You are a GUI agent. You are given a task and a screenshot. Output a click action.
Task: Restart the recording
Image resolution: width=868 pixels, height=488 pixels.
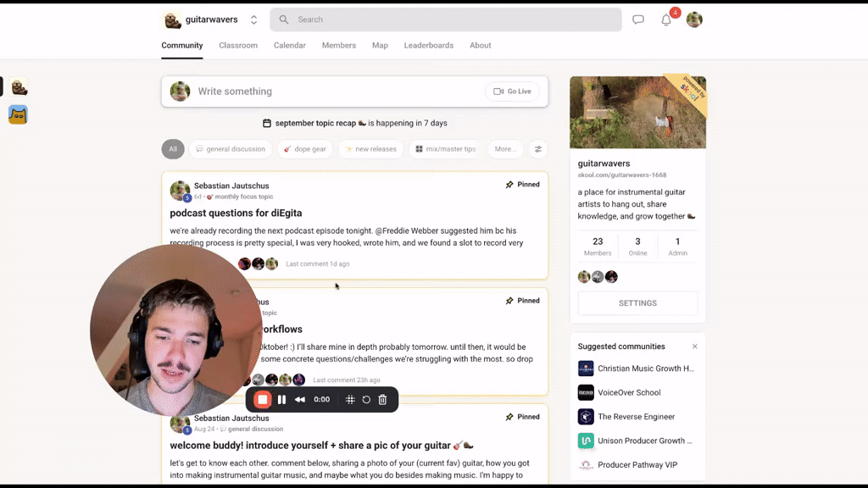click(x=366, y=400)
